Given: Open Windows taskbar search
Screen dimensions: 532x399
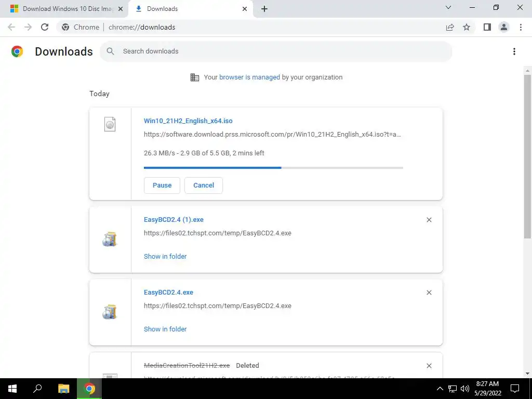Looking at the screenshot, I should (x=37, y=389).
